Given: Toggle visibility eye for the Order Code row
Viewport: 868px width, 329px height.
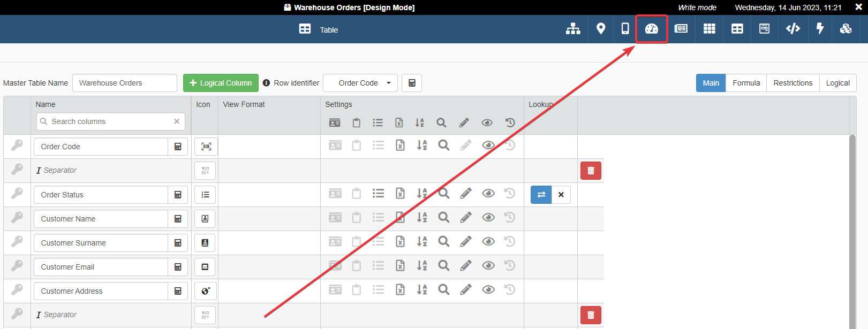Looking at the screenshot, I should [x=488, y=146].
